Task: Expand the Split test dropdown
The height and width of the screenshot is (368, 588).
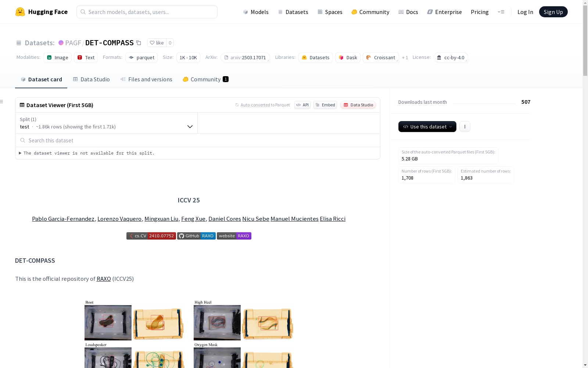Action: [106, 123]
